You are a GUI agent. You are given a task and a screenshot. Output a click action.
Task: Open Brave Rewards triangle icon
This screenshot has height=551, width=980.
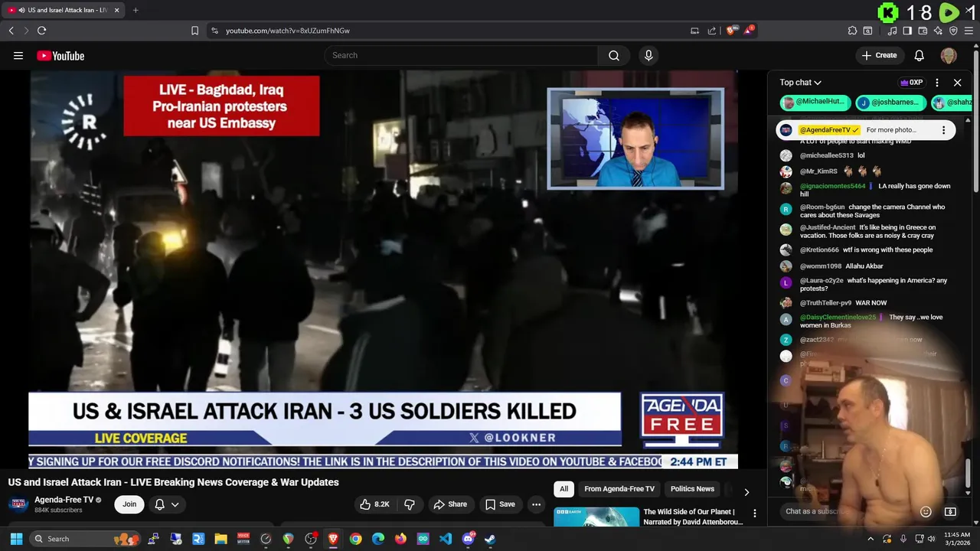[x=749, y=31]
